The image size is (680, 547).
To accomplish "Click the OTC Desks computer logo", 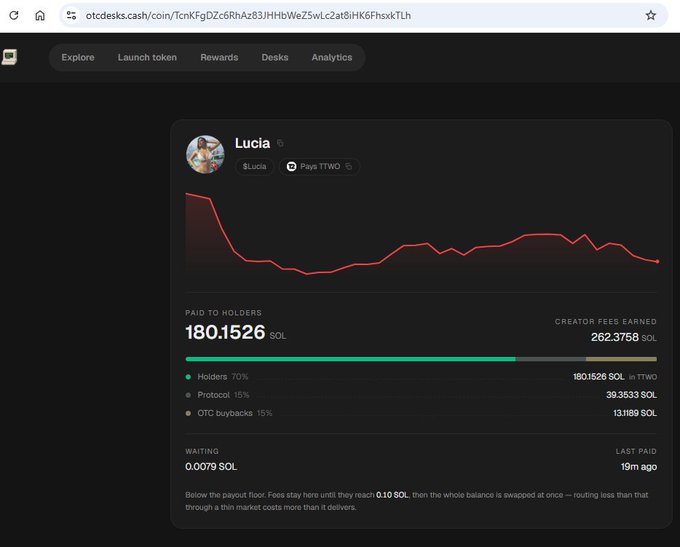I will coord(9,57).
